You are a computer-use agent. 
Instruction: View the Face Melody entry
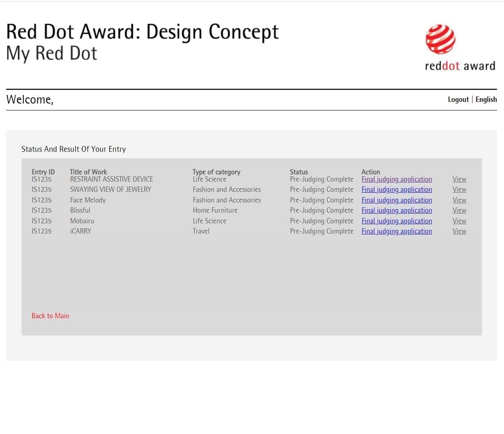459,200
